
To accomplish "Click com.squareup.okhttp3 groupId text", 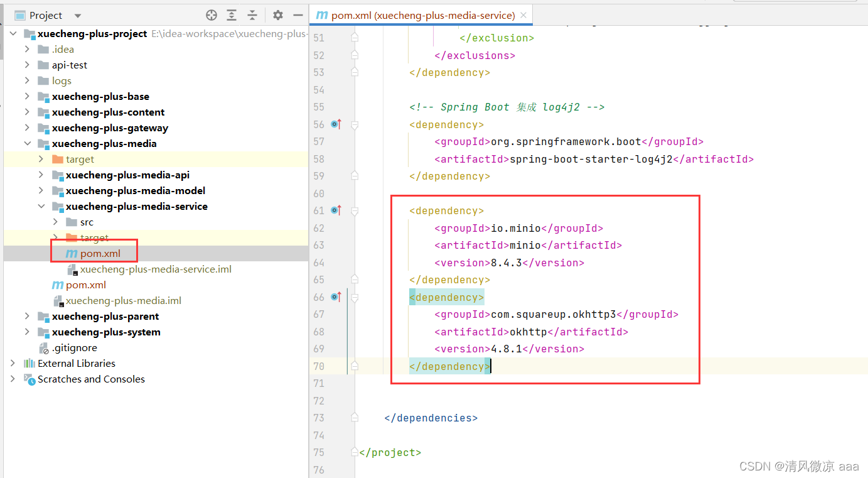I will [x=553, y=314].
